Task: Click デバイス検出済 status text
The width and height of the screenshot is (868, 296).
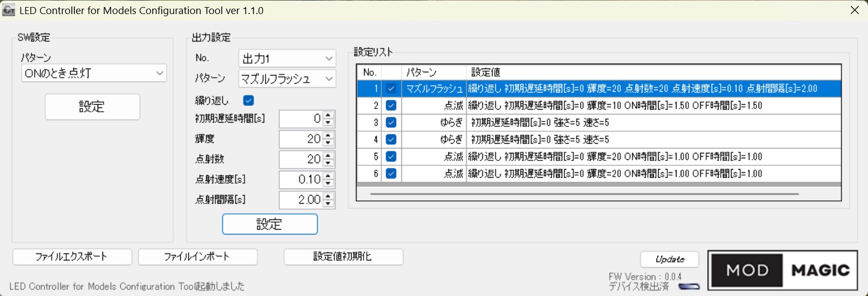Action: click(639, 287)
